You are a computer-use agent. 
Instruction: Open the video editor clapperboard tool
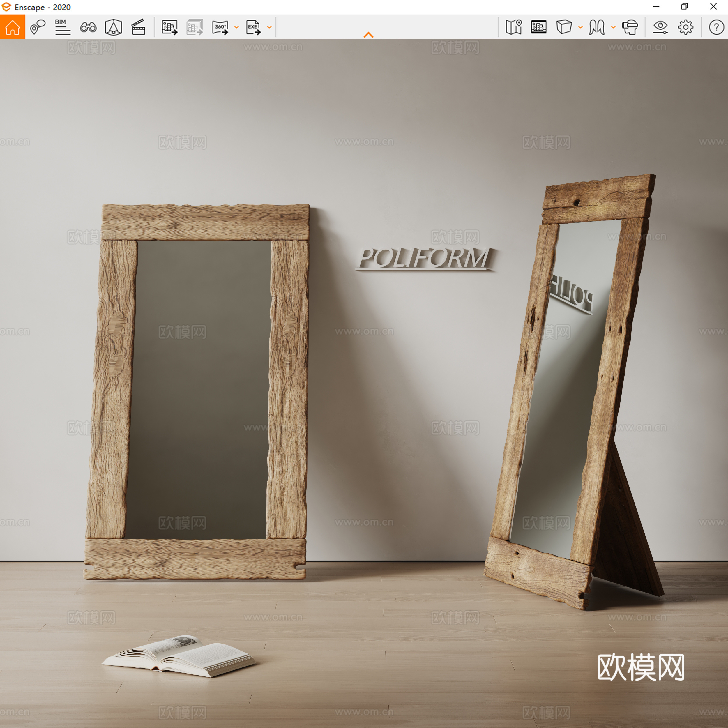click(139, 26)
